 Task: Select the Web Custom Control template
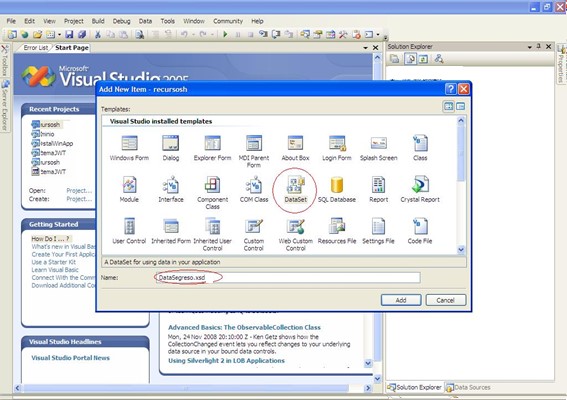(x=295, y=234)
